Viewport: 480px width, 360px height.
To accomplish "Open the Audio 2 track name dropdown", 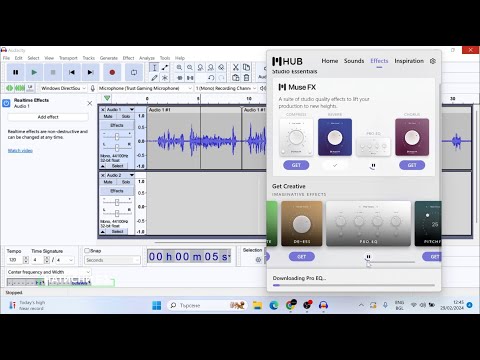I will pos(120,175).
